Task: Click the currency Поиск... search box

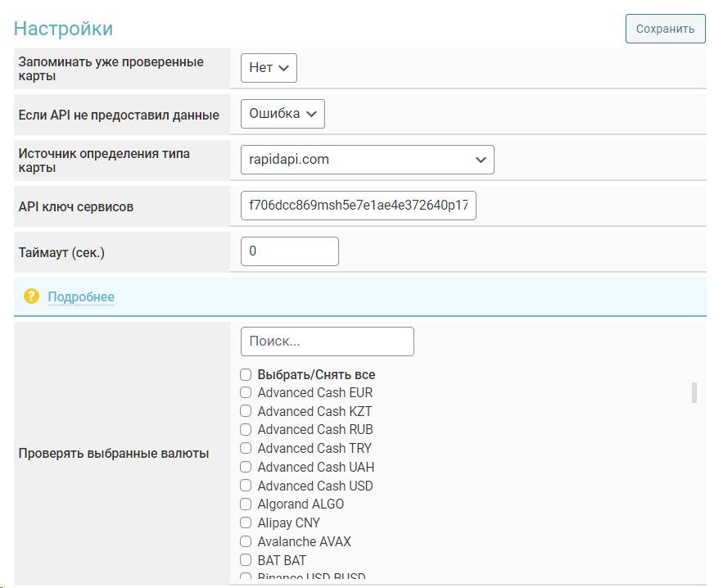Action: click(x=327, y=341)
